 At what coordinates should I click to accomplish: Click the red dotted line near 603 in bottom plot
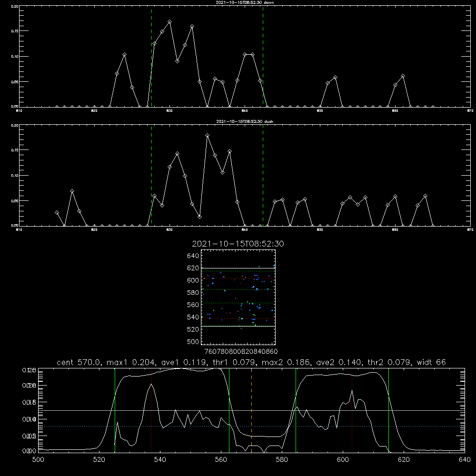[x=352, y=410]
